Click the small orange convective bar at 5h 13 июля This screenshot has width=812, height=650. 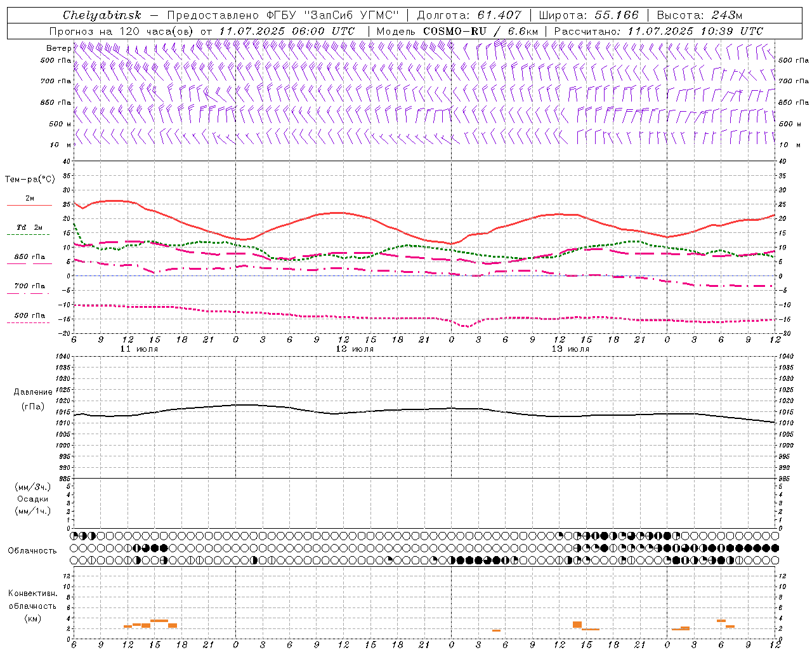(496, 630)
